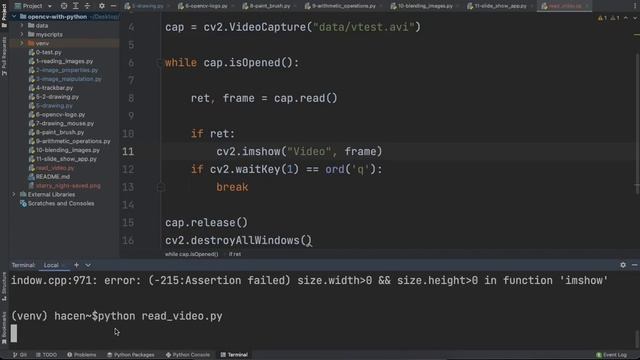Go to next highlighted error arrow
Screen dimensions: 640x360
coord(635,18)
